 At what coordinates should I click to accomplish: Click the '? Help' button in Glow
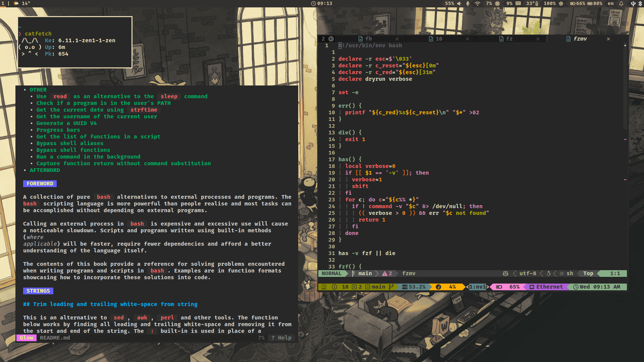point(281,338)
